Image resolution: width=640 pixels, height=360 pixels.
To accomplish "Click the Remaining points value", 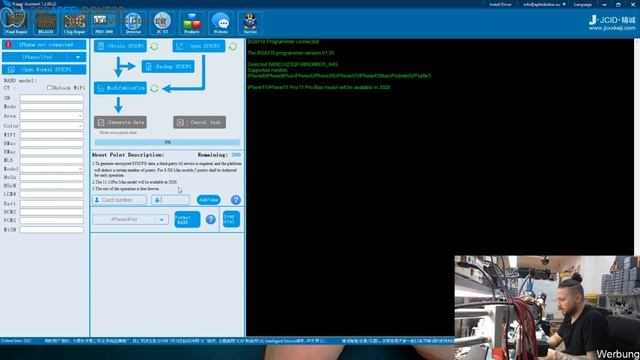I will click(236, 155).
